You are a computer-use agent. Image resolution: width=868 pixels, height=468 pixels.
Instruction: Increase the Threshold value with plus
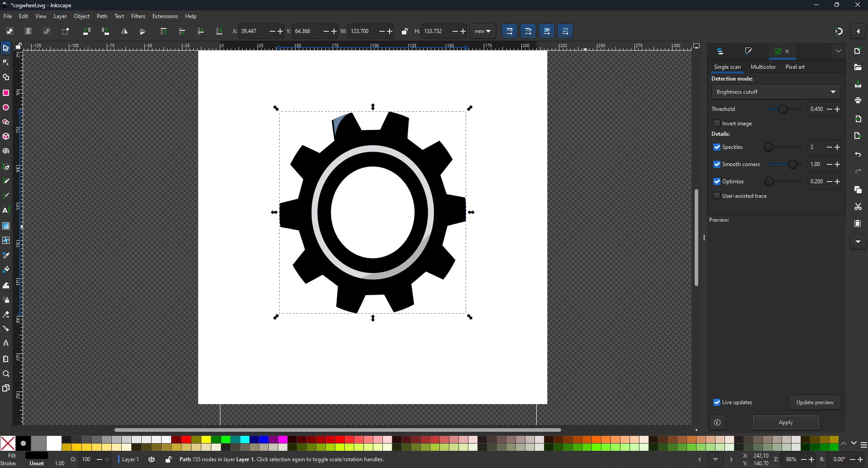point(837,109)
